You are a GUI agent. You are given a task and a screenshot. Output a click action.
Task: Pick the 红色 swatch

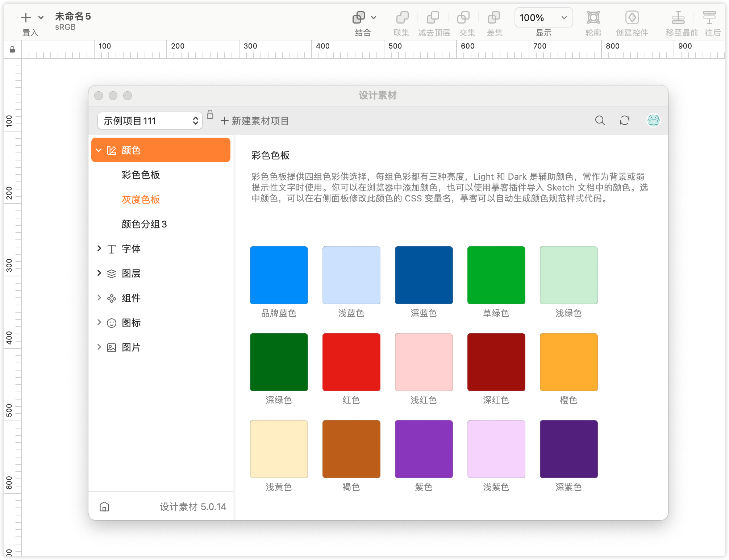(x=351, y=362)
